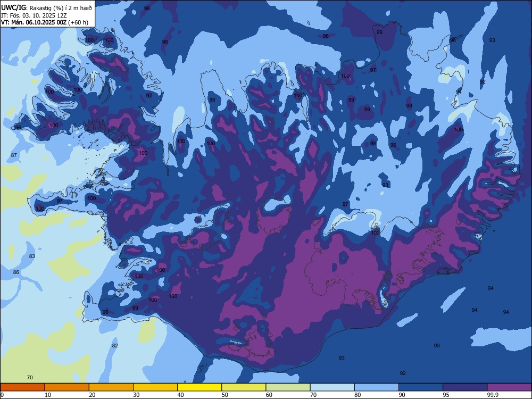
Task: Click the 'VT: Mán. 06.10.2025 00Z (+60 h)' line
Action: [45, 22]
